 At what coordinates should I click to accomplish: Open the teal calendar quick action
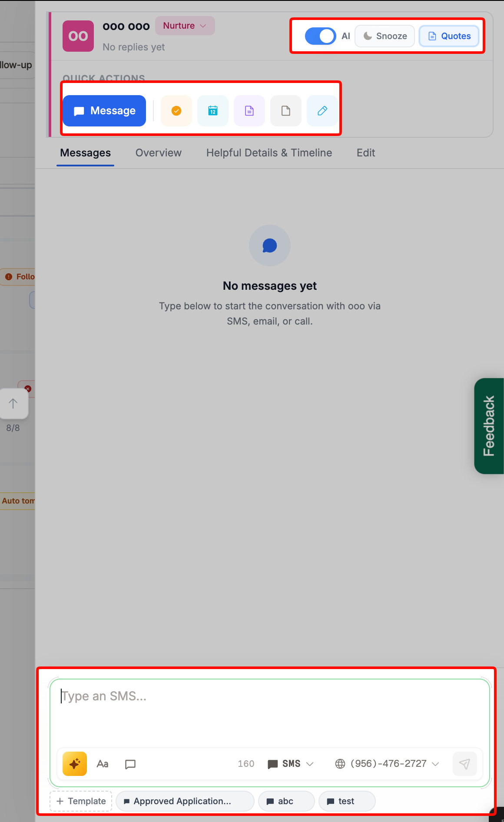213,111
